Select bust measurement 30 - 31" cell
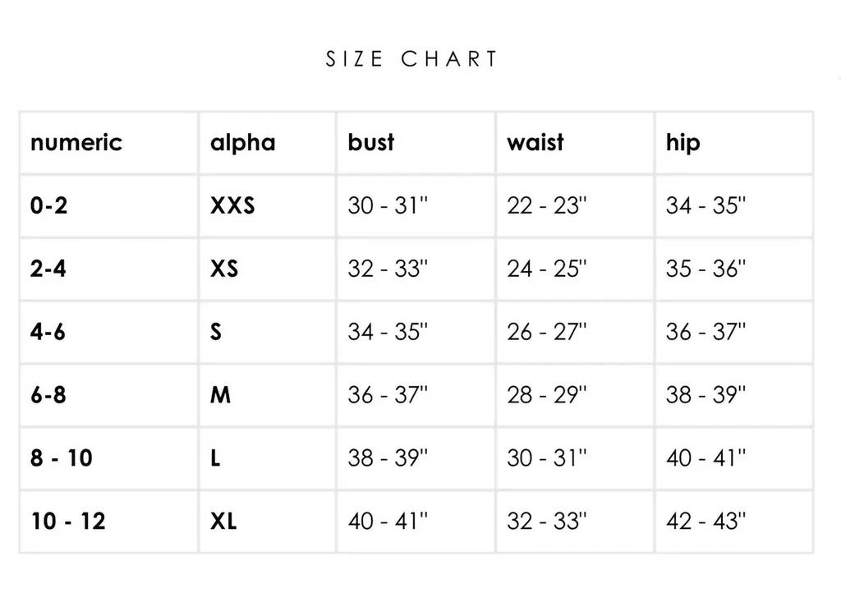The image size is (841, 616). [416, 206]
